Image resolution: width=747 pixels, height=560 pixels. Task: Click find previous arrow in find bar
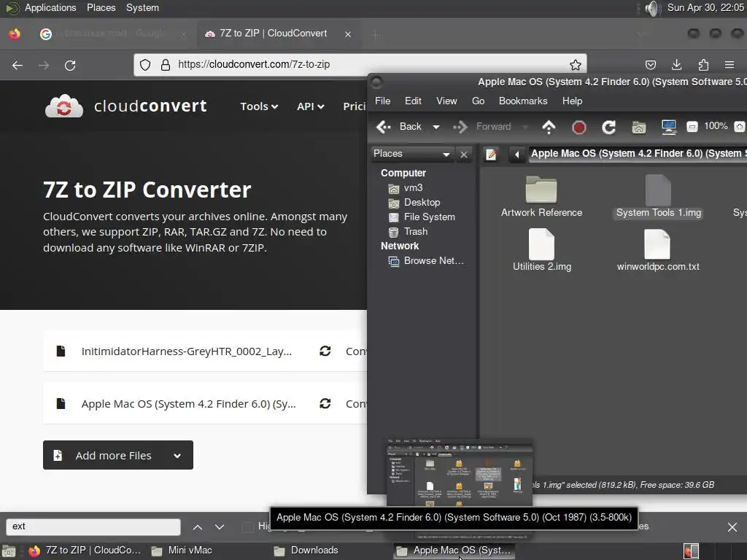coord(198,527)
